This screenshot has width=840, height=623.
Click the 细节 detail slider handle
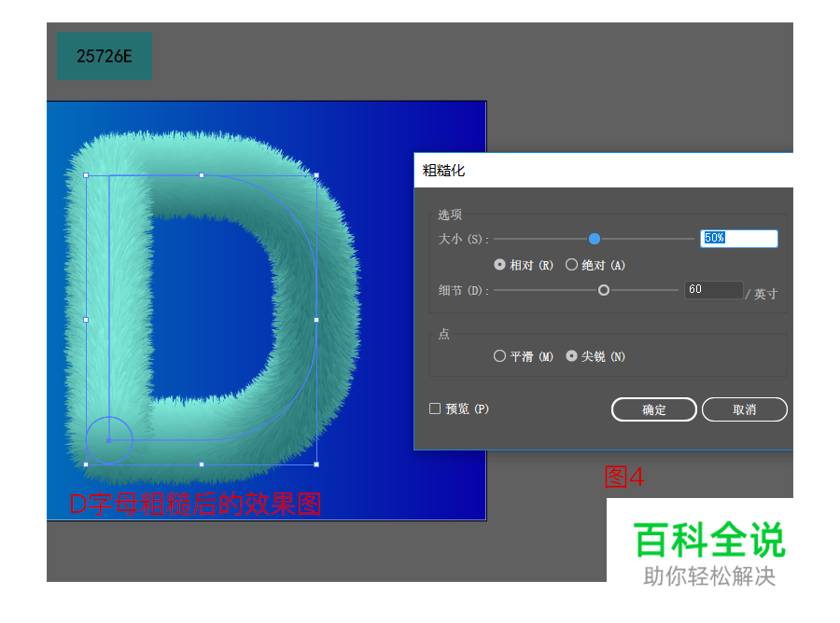pos(603,290)
